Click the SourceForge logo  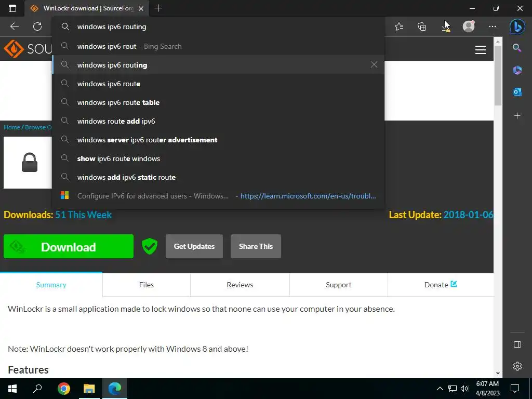click(x=28, y=49)
